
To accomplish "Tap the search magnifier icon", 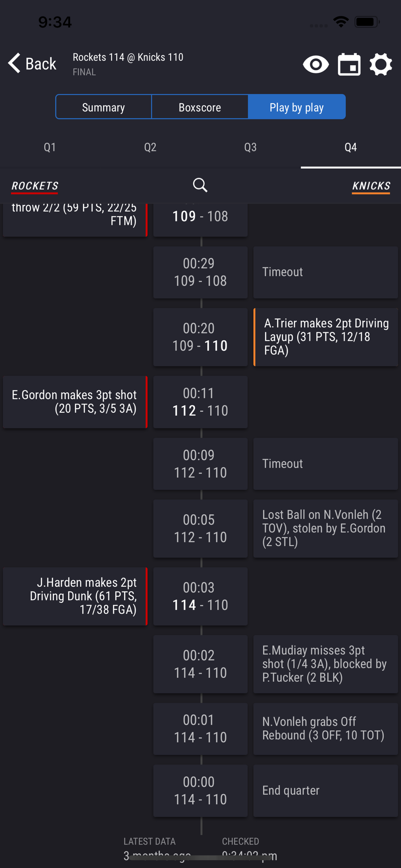I will [200, 185].
